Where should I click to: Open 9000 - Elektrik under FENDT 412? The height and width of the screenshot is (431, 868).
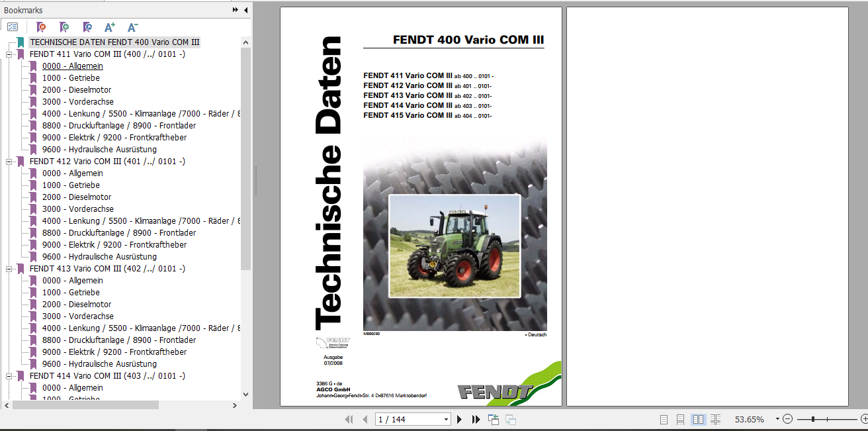[x=114, y=245]
